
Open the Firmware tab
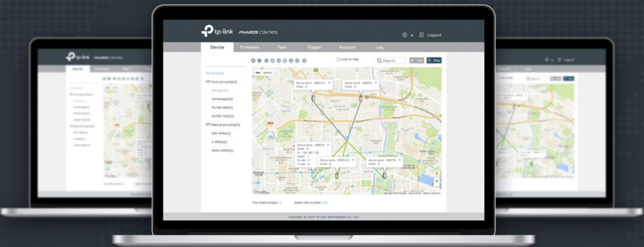click(250, 47)
